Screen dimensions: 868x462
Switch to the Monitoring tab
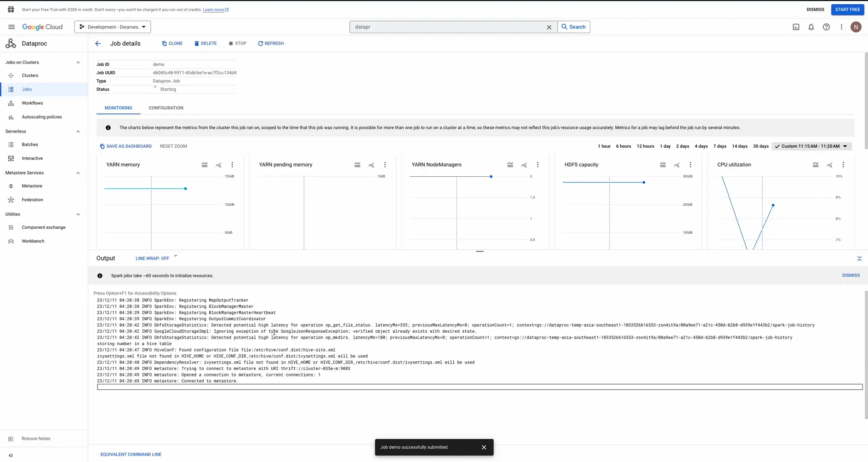[118, 108]
